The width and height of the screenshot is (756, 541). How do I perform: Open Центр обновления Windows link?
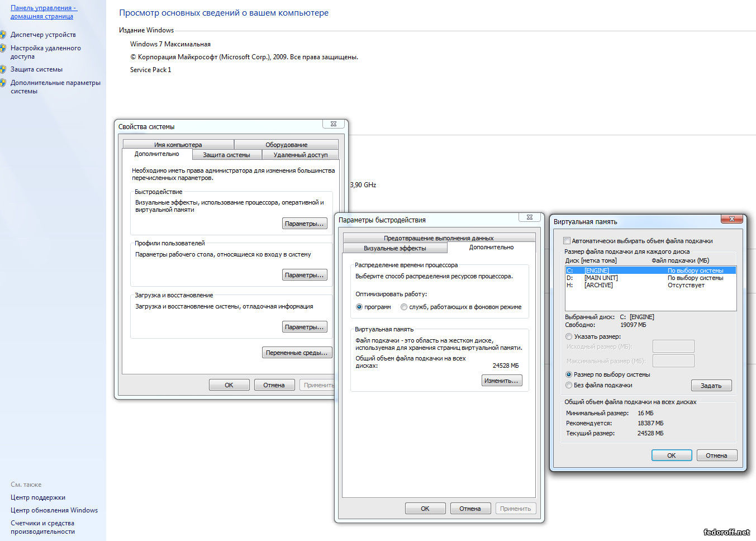point(54,510)
